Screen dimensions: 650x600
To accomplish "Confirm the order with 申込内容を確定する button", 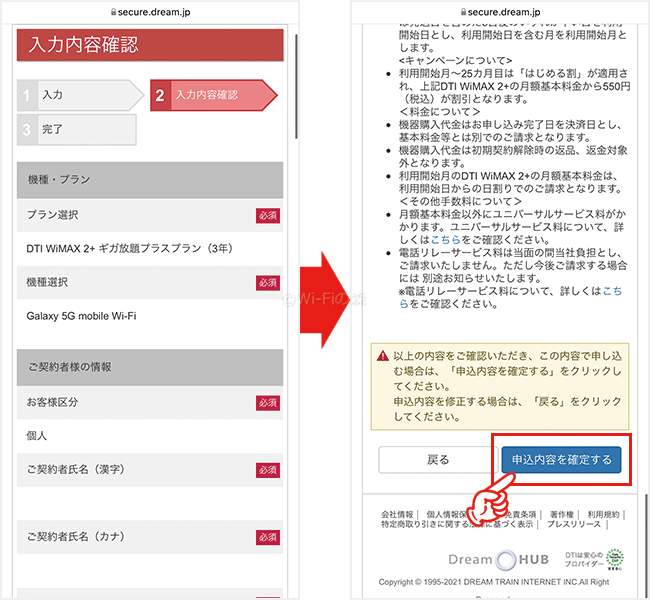I will tap(561, 459).
